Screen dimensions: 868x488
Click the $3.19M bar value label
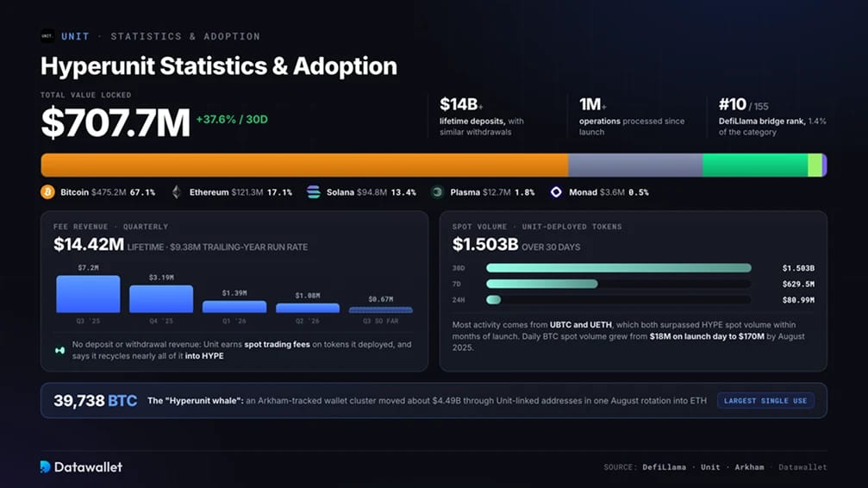(x=161, y=278)
